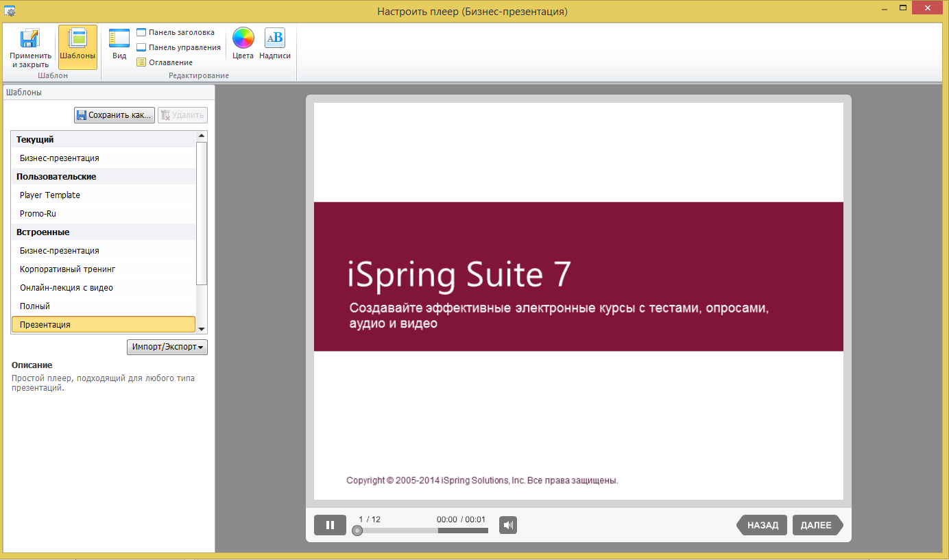Open Панель заголовка settings
949x560 pixels.
[176, 32]
